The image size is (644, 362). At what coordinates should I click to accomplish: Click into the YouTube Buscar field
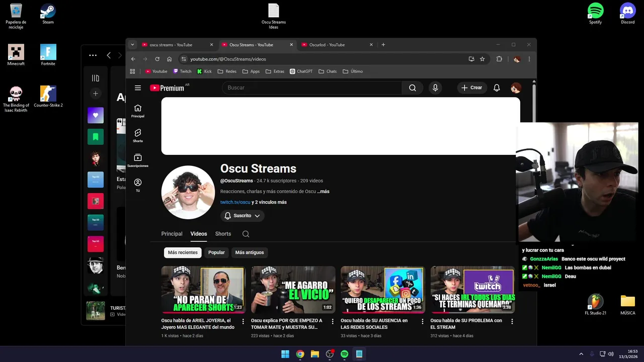click(x=312, y=87)
